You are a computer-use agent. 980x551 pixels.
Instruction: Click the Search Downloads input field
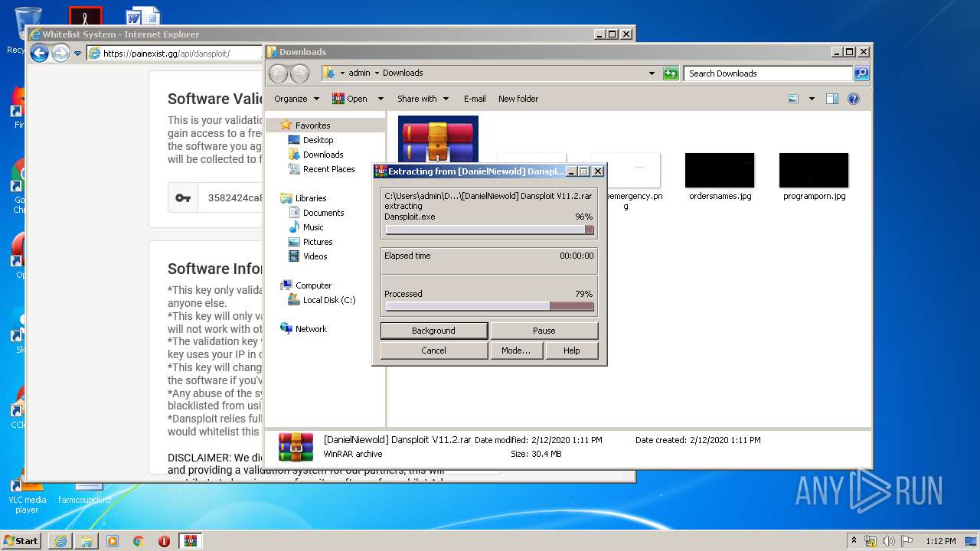[x=768, y=73]
